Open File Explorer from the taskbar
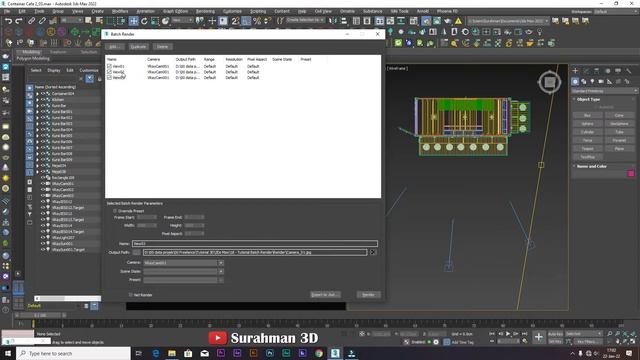 [x=172, y=353]
